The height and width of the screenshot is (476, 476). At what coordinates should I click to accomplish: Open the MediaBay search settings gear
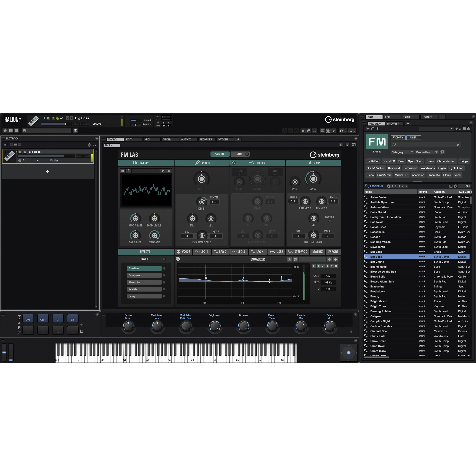click(443, 152)
